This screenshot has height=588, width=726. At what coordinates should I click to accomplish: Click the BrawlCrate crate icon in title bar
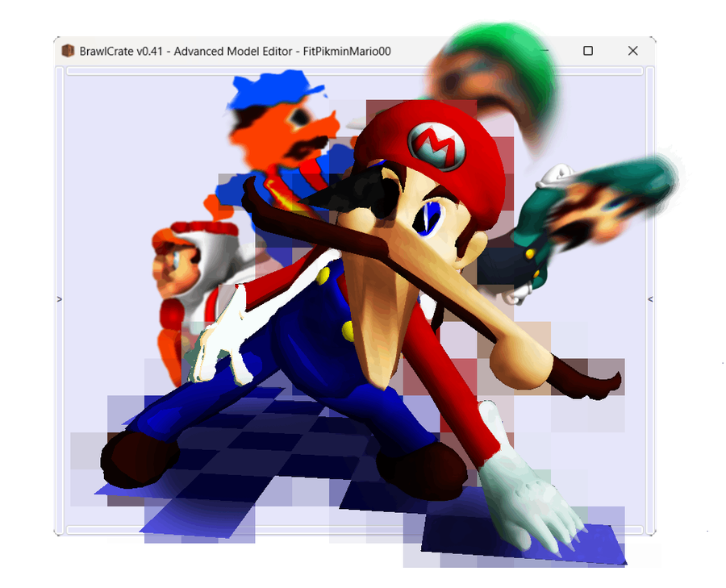coord(68,51)
